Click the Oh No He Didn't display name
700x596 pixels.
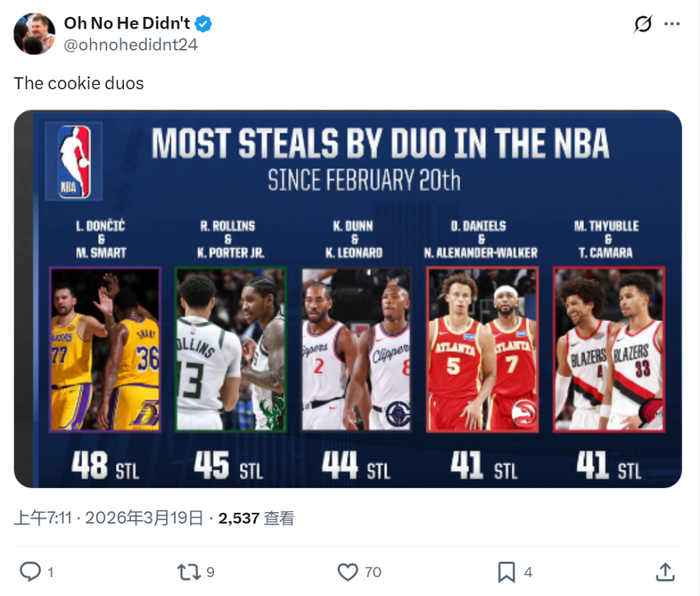pos(126,23)
